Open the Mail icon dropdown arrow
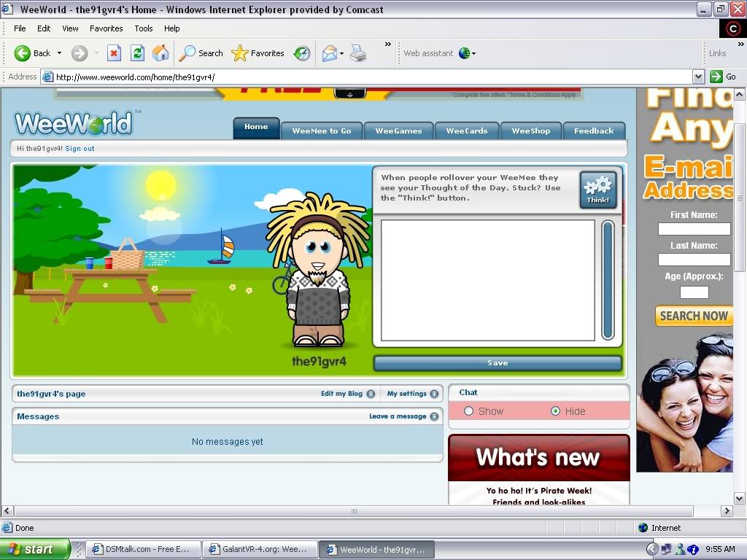The height and width of the screenshot is (560, 747). coord(341,53)
